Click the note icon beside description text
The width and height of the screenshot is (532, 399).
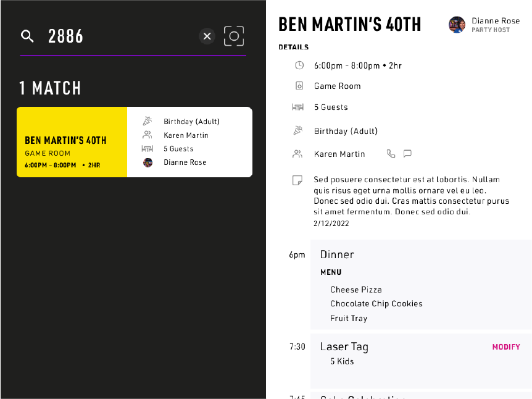click(298, 180)
